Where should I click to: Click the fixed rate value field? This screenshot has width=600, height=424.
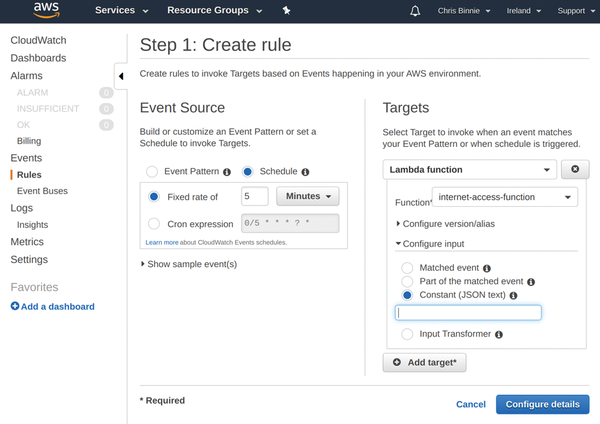tap(254, 196)
